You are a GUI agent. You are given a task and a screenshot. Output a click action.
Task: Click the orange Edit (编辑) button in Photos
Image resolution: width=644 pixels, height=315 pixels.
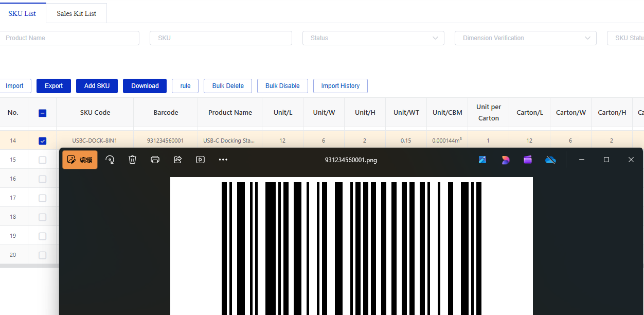[x=80, y=160]
